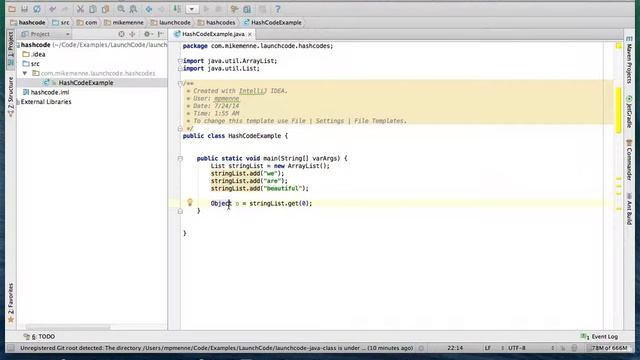Click the green Run arrow icon
The image size is (640, 360).
pyautogui.click(x=206, y=9)
